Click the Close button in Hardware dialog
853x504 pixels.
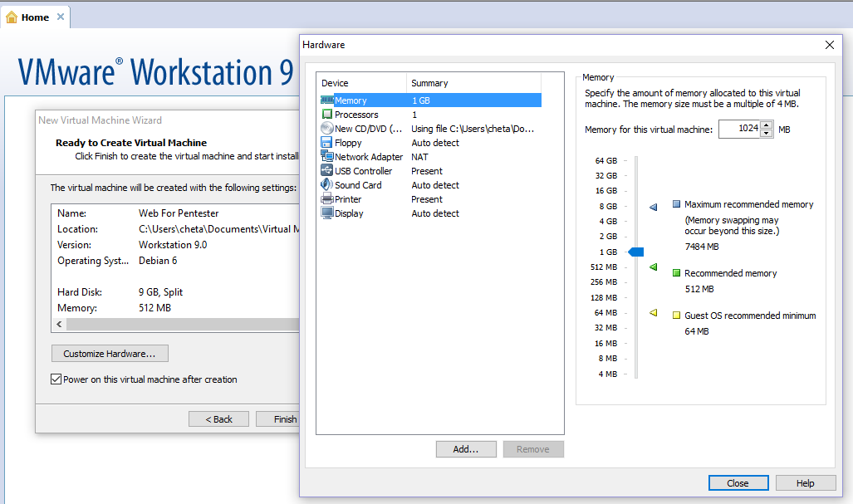(738, 482)
